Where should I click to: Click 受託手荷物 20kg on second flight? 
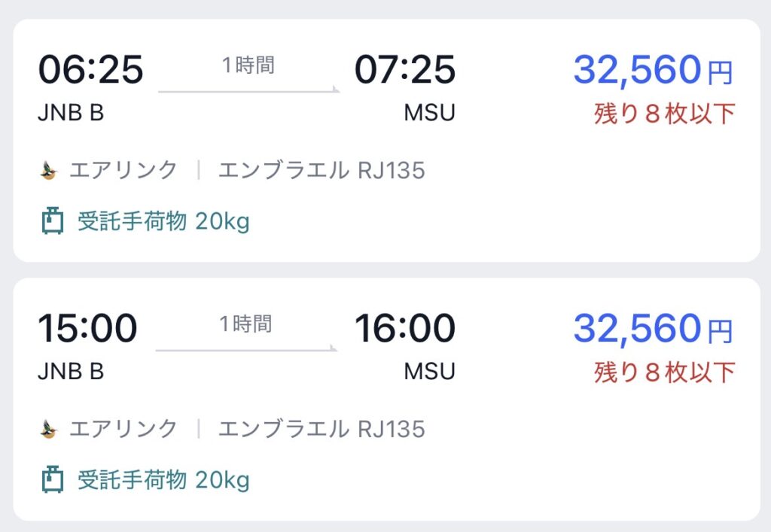tap(163, 480)
